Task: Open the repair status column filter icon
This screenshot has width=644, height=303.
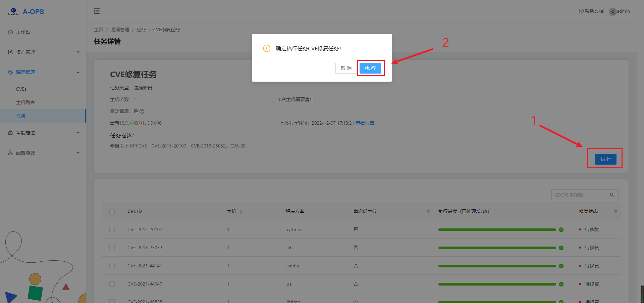Action: 615,211
